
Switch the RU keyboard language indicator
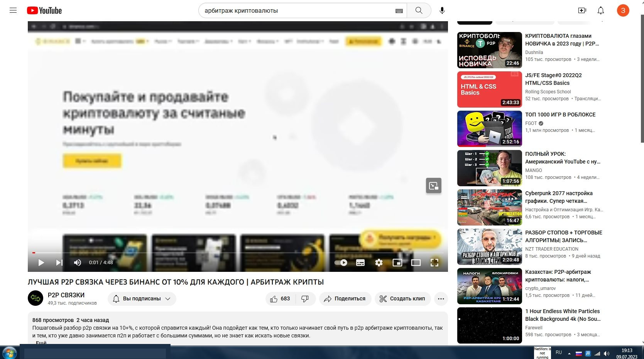[559, 353]
